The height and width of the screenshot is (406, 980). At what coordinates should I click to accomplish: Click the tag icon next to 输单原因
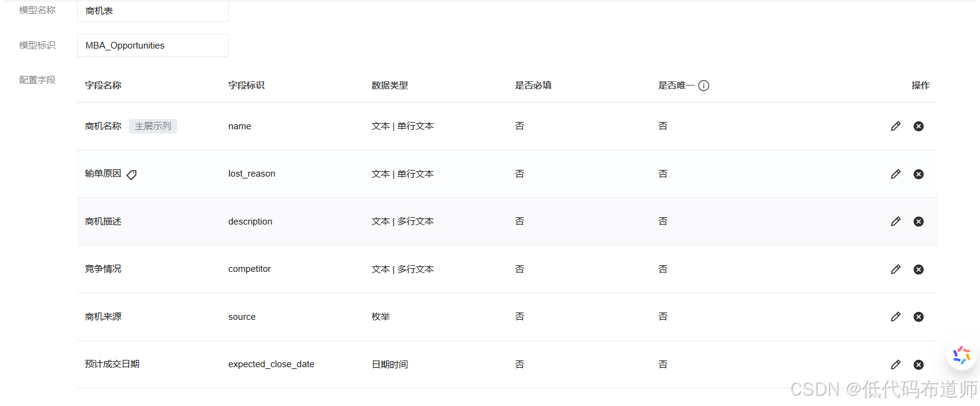pyautogui.click(x=131, y=175)
